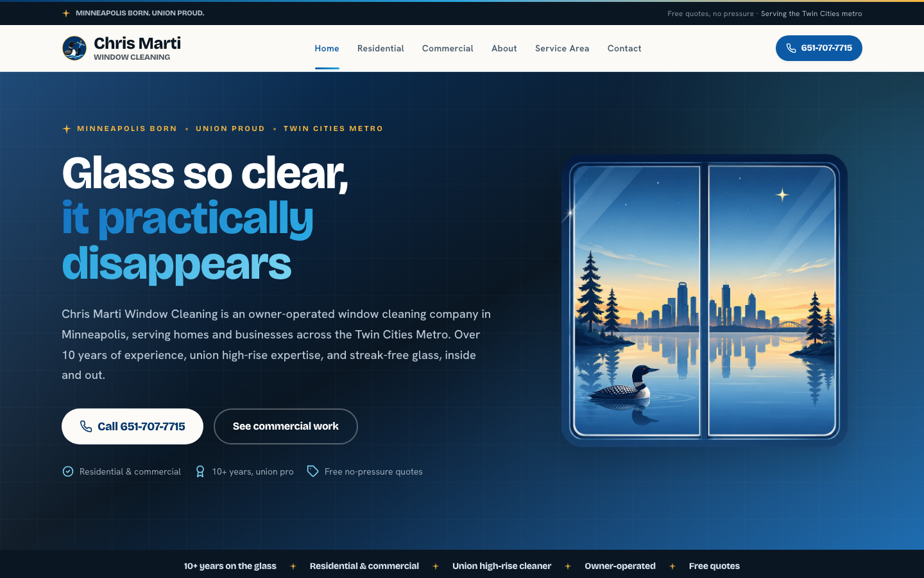Click phone icon in header call button
Viewport: 924px width, 578px height.
tap(791, 48)
